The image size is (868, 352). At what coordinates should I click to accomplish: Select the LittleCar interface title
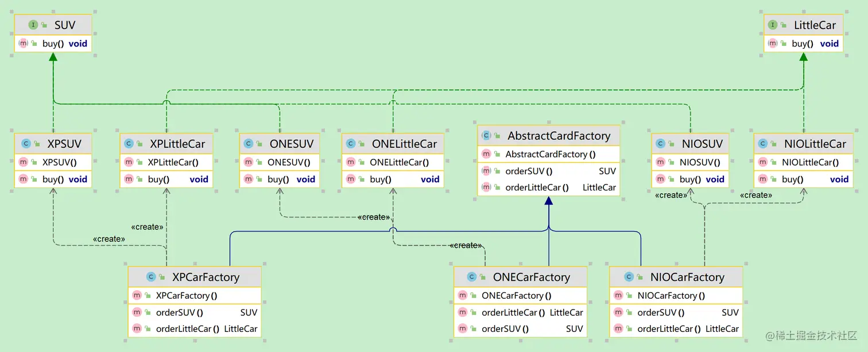click(815, 25)
